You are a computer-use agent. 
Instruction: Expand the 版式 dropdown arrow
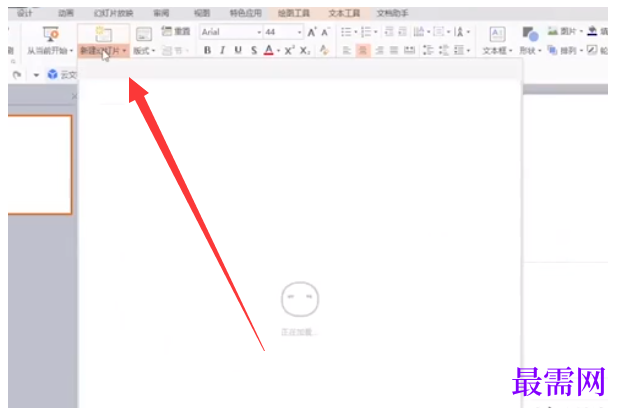coord(153,51)
